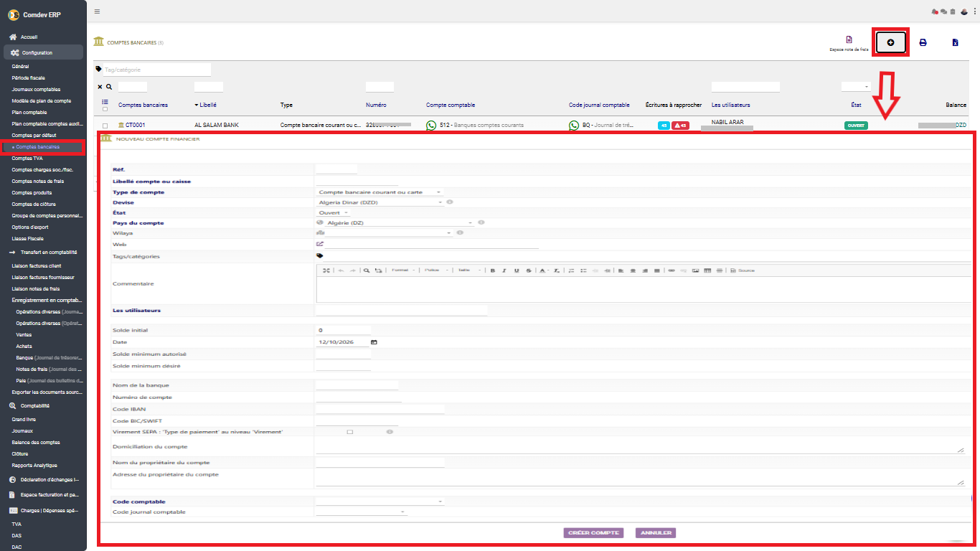The image size is (980, 551).
Task: Open text color picker in comment editor
Action: tap(544, 270)
